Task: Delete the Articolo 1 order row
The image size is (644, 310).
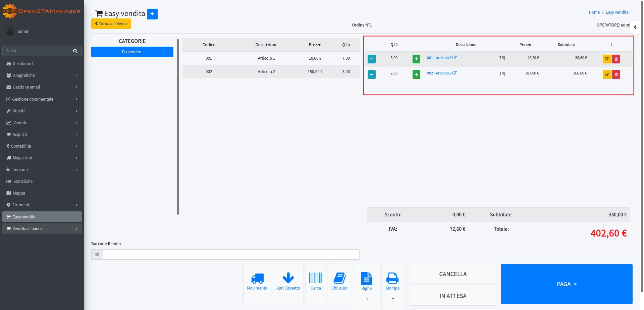Action: tap(616, 59)
